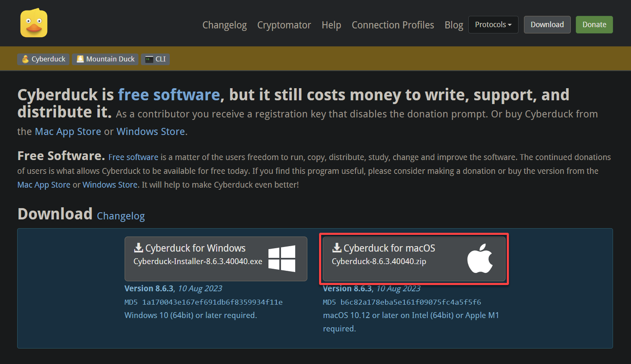Screen dimensions: 631x364
Task: Open the Mac App Store link in the Free Software paragraph
Action: pyautogui.click(x=44, y=185)
